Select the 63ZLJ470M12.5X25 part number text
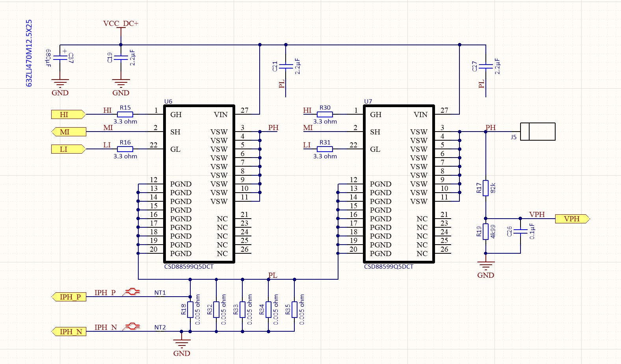 [x=29, y=53]
